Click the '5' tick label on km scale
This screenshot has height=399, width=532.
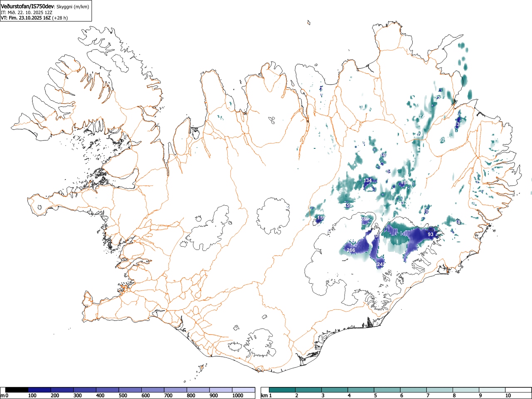coord(375,396)
